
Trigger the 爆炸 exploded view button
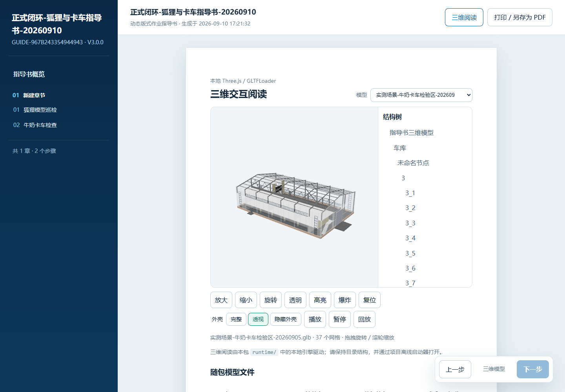coord(345,300)
